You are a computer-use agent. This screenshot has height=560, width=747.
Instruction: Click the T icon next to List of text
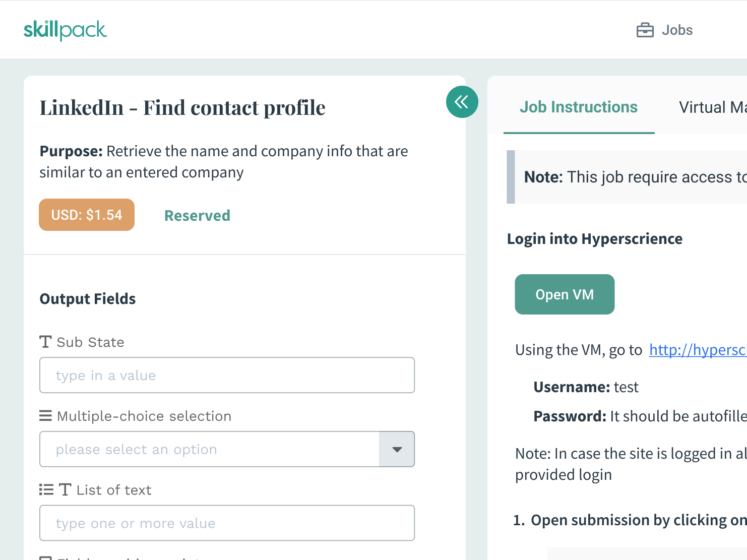tap(65, 490)
